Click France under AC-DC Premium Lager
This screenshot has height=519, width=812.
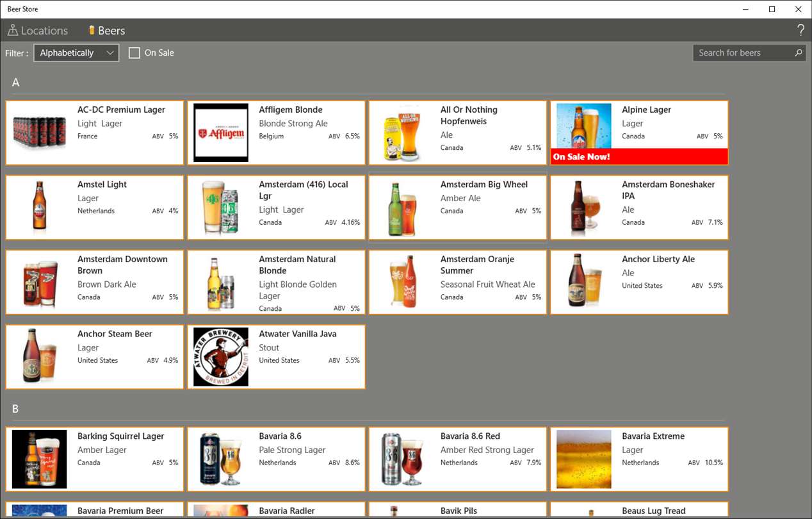point(88,136)
